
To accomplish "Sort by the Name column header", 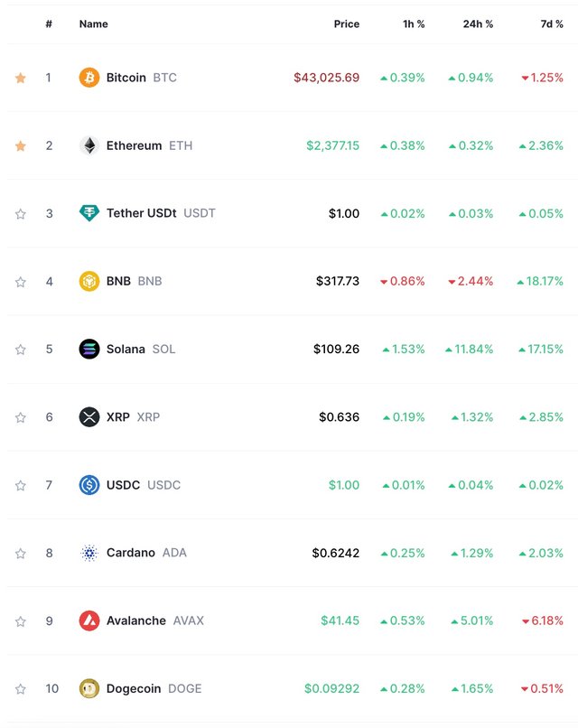I will coord(93,24).
